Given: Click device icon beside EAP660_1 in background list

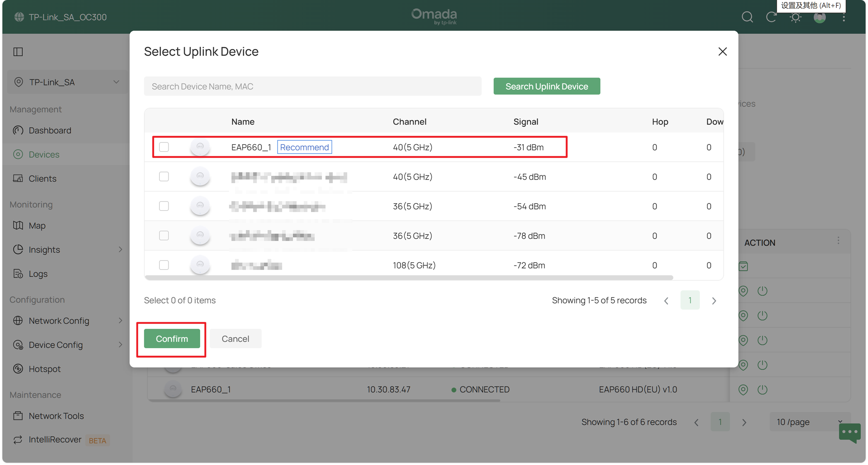Looking at the screenshot, I should [x=173, y=389].
